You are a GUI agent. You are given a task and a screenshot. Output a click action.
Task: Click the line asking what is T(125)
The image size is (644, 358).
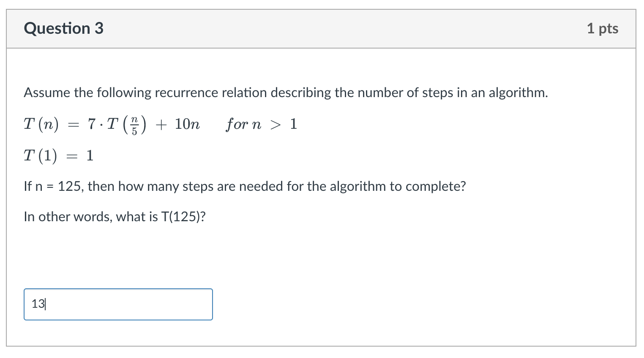tap(115, 217)
